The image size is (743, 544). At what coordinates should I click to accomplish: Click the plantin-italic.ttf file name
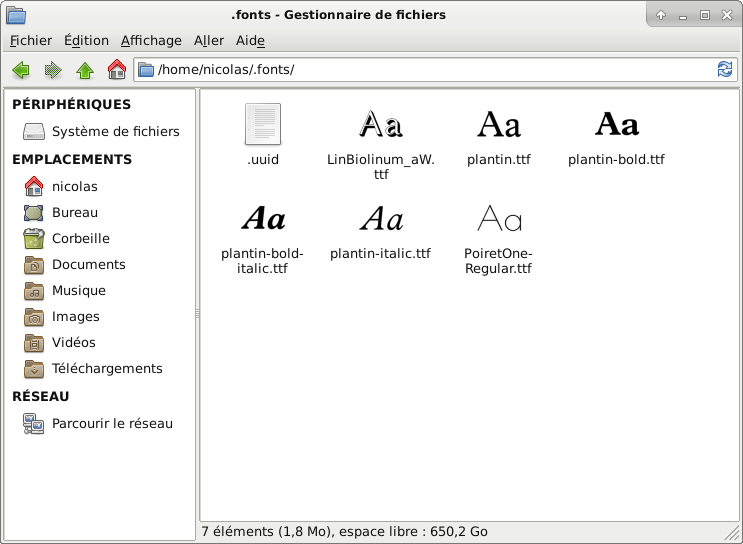pyautogui.click(x=381, y=254)
